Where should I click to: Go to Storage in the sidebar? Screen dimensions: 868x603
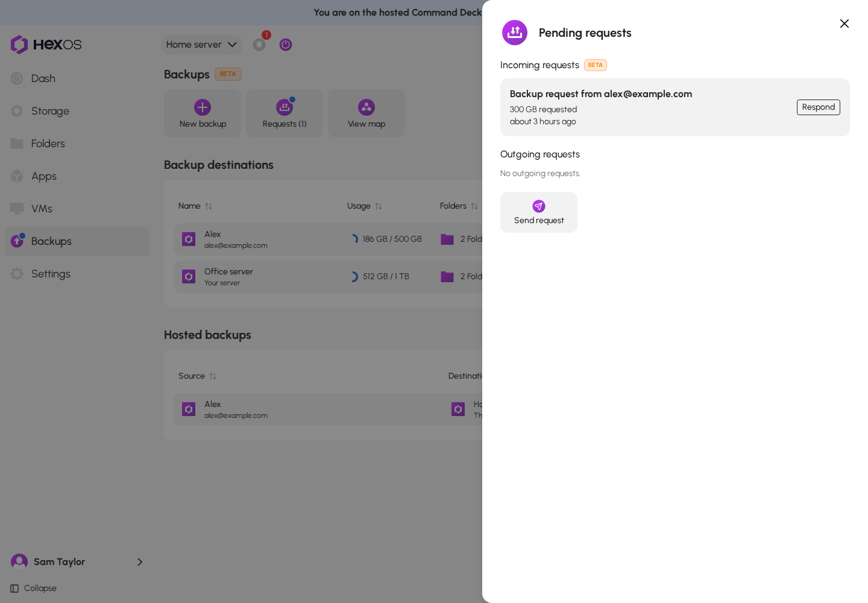[77, 111]
